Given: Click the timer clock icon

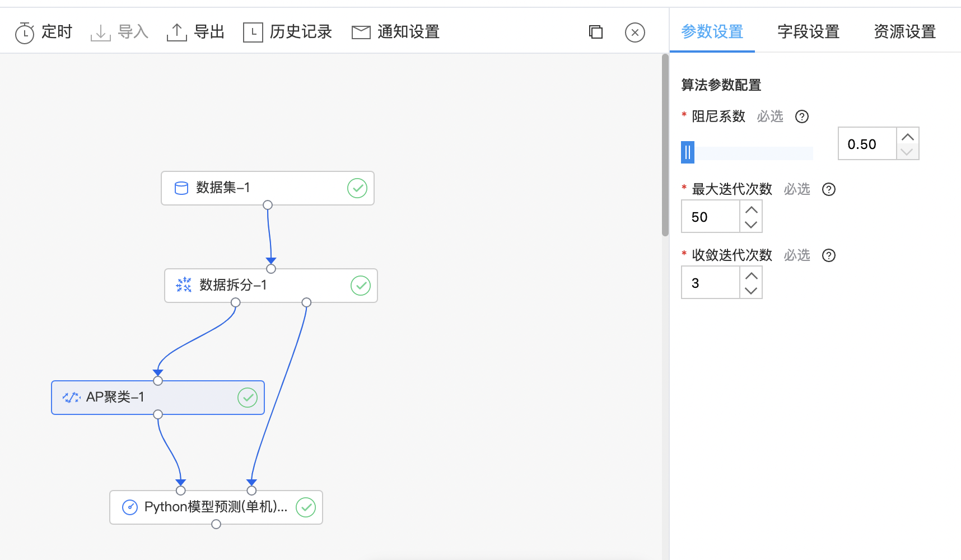Looking at the screenshot, I should click(x=25, y=33).
